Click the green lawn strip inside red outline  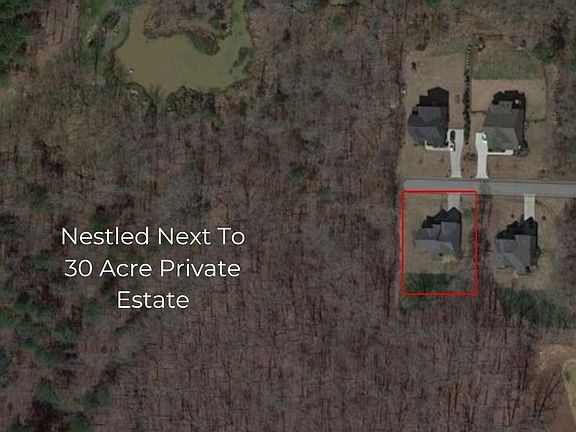pyautogui.click(x=428, y=282)
